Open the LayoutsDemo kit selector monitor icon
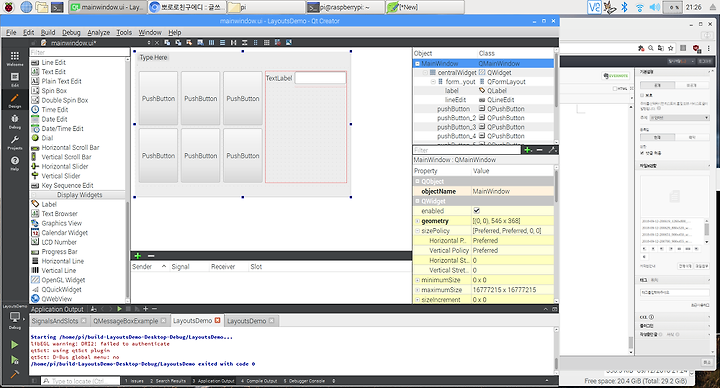 click(x=15, y=317)
